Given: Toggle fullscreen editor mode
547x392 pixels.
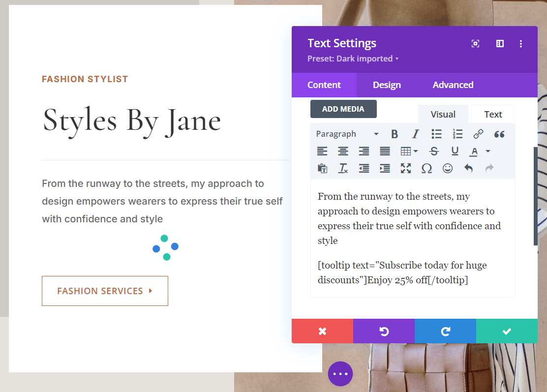Looking at the screenshot, I should tap(406, 168).
